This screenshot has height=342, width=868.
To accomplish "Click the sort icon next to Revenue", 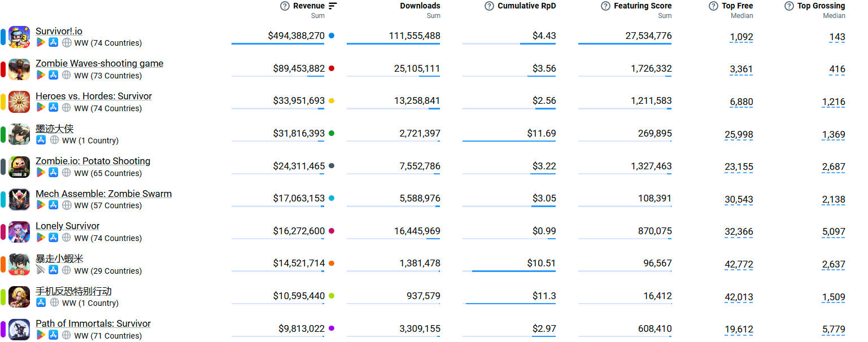I will point(333,6).
